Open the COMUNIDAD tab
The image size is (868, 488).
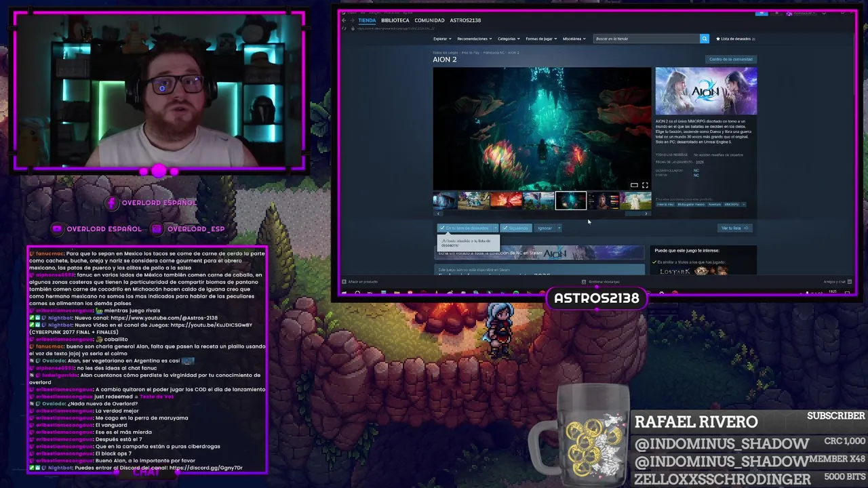click(x=429, y=20)
